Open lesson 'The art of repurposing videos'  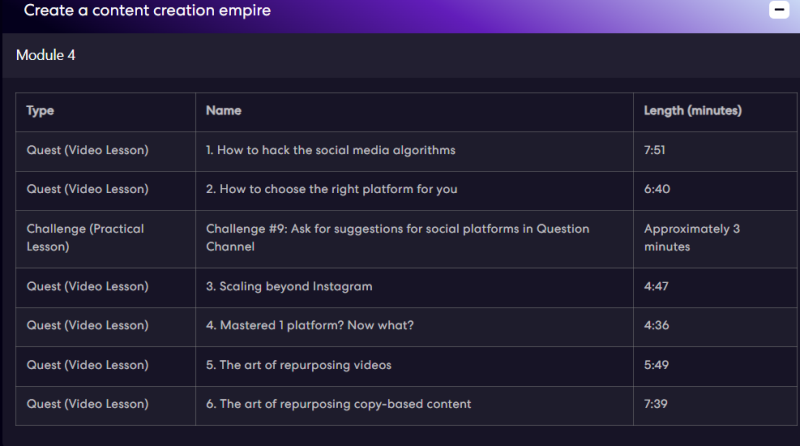click(x=298, y=365)
